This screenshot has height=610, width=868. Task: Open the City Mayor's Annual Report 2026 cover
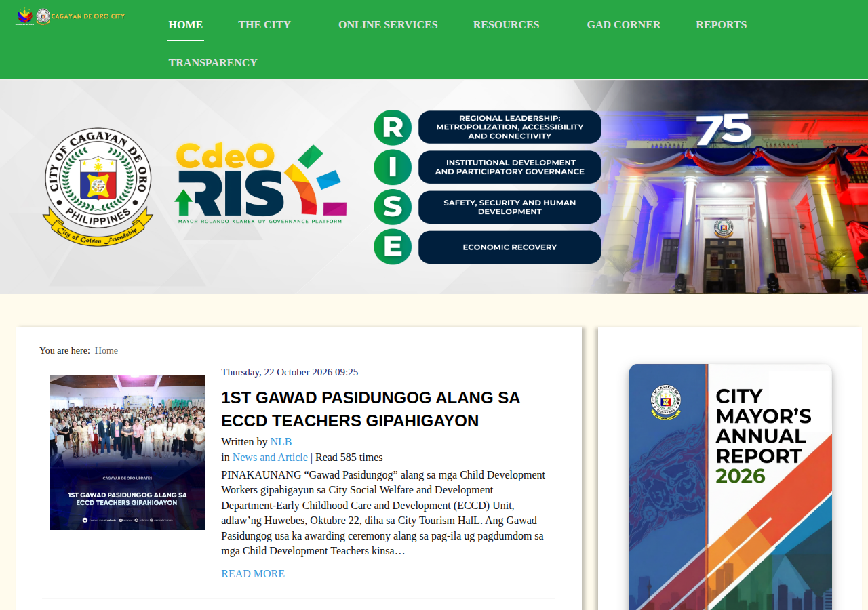(730, 487)
